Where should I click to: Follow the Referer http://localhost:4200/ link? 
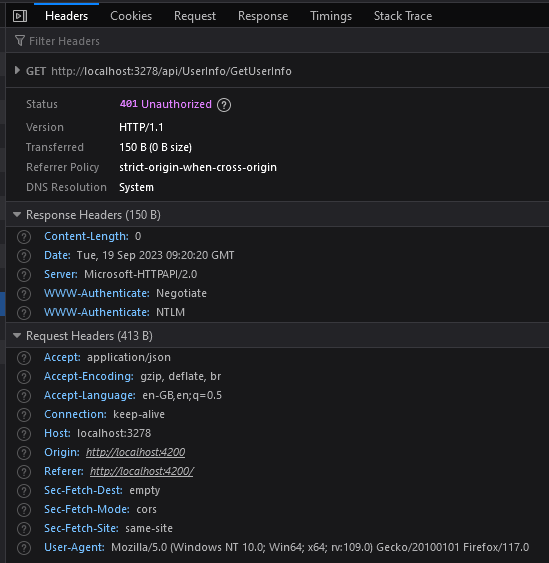[x=141, y=471]
